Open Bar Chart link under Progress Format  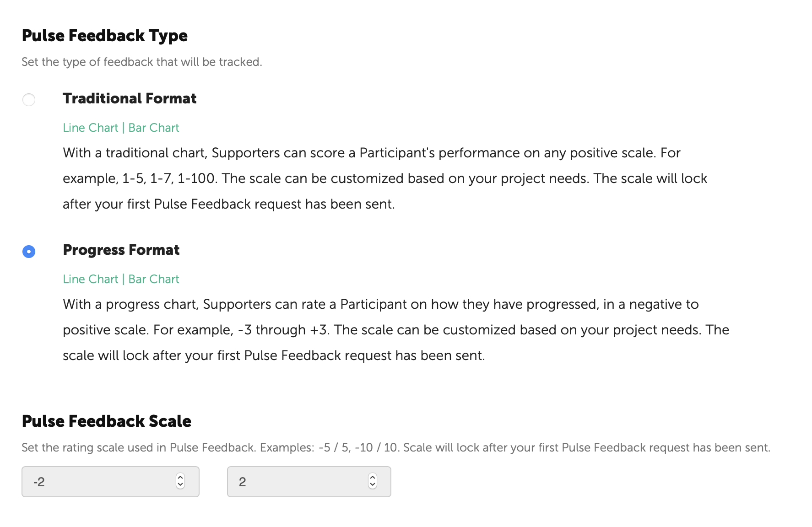pyautogui.click(x=154, y=279)
